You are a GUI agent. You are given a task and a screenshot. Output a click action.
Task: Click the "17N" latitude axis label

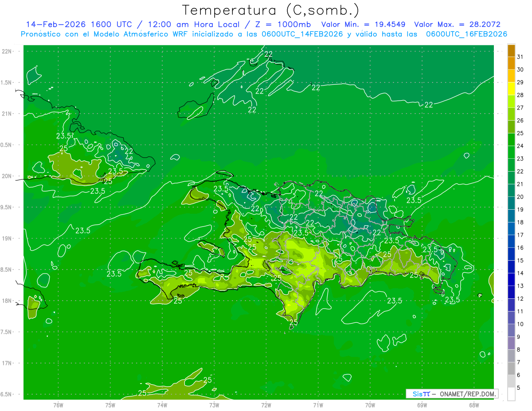(x=7, y=363)
